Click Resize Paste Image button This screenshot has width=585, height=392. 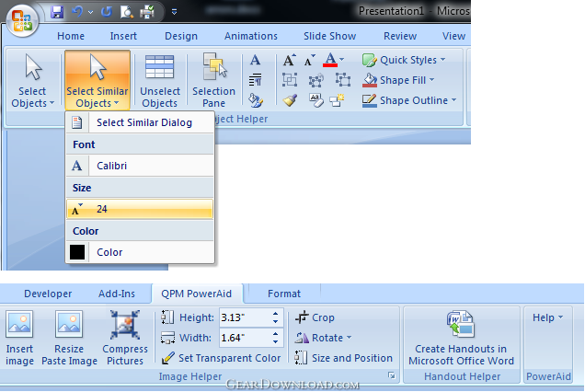(69, 338)
